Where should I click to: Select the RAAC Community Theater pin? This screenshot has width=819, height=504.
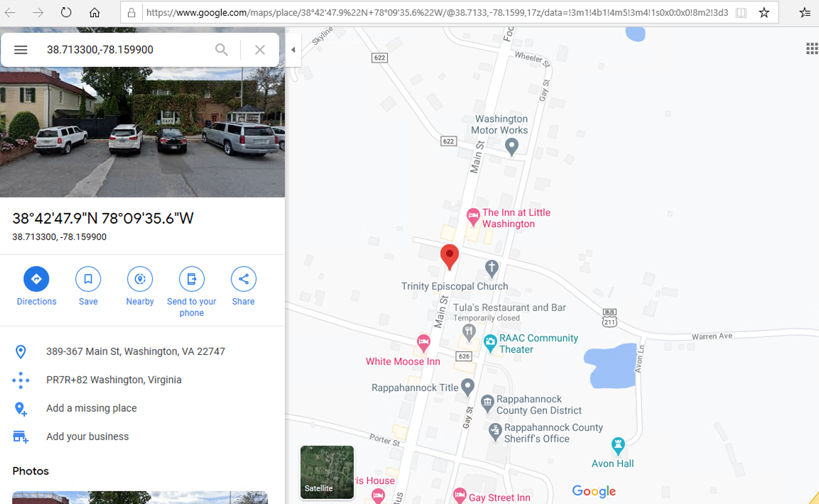pos(490,343)
